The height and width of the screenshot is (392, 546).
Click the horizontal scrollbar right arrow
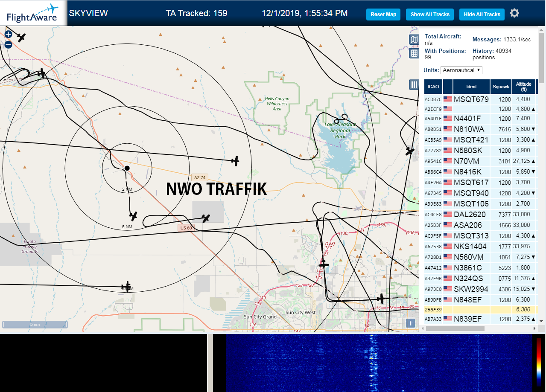534,328
